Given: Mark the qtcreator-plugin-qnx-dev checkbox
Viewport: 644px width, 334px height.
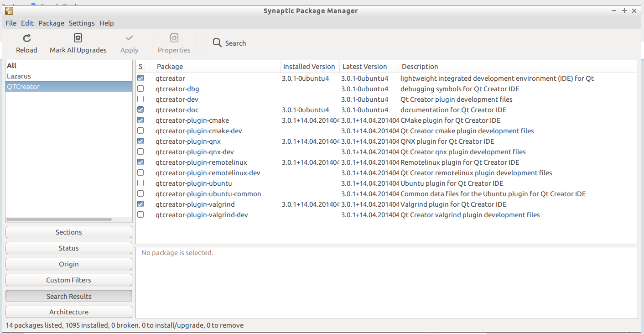Looking at the screenshot, I should 140,151.
